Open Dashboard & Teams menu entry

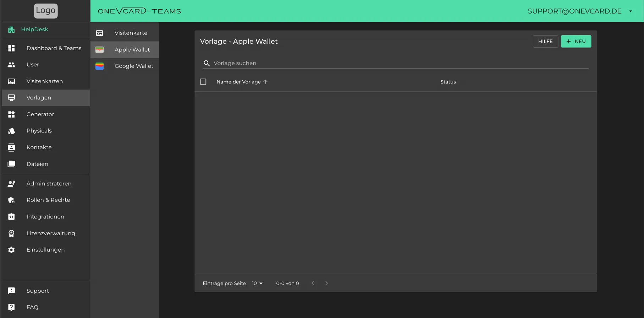(46, 48)
